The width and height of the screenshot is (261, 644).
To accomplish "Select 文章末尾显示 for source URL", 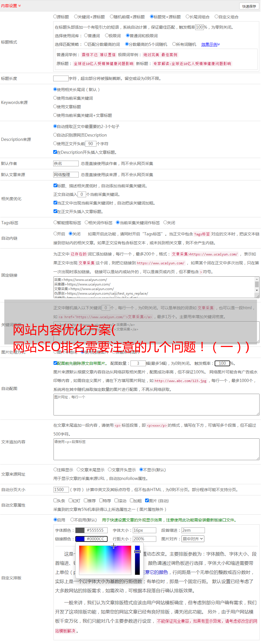I will 79,470.
